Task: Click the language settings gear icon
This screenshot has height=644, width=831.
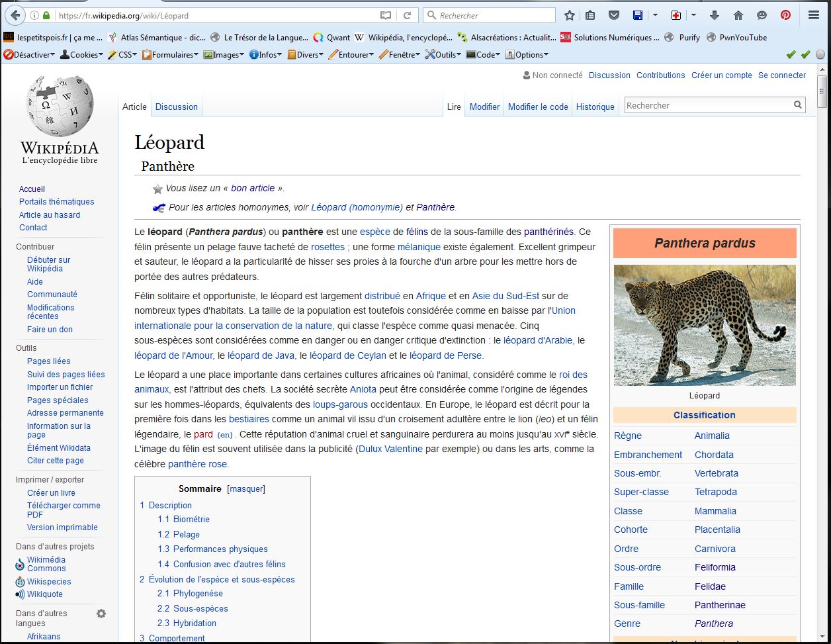Action: click(x=101, y=614)
